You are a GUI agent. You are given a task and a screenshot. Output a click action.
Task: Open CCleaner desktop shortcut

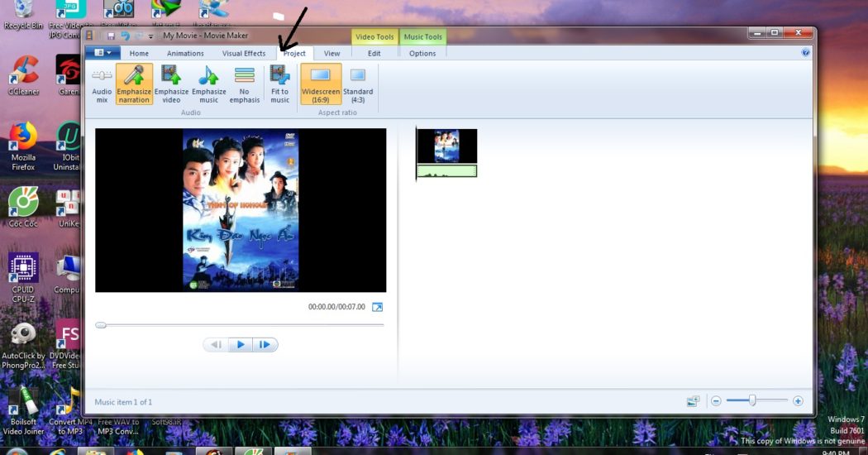click(x=23, y=75)
